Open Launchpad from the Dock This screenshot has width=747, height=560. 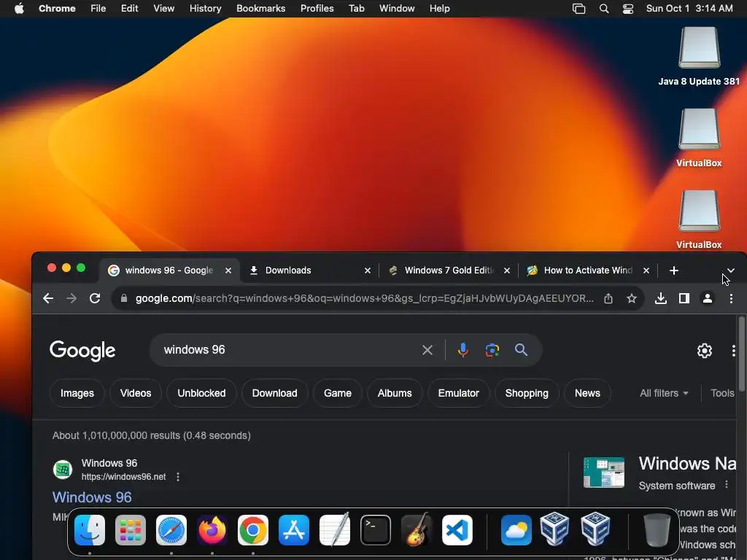coord(131,530)
